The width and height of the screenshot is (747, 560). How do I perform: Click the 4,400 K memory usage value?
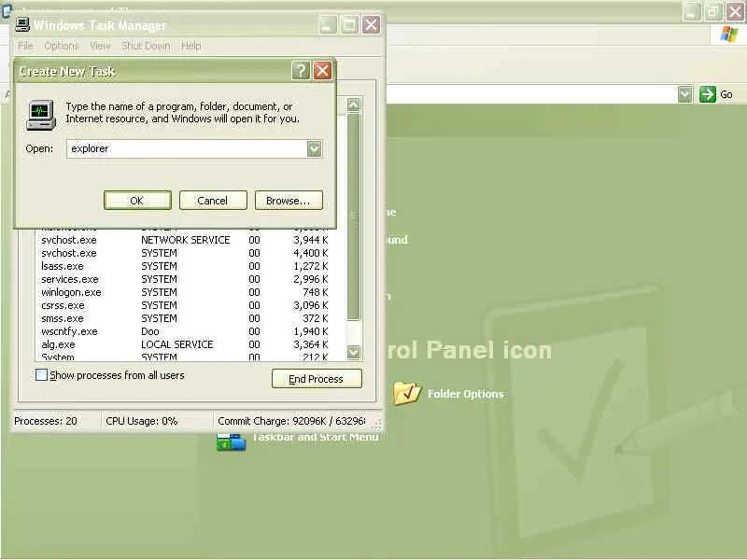[311, 253]
